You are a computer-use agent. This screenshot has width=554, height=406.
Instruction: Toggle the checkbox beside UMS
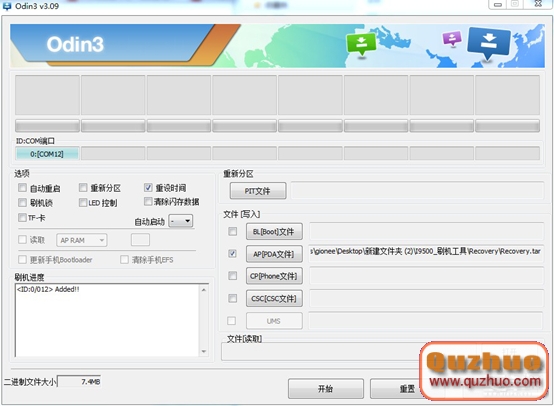(x=232, y=320)
